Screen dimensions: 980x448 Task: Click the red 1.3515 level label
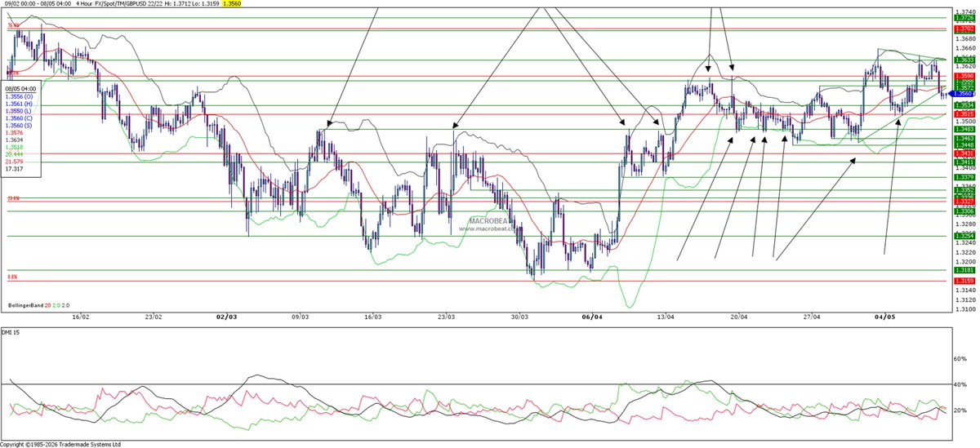pyautogui.click(x=964, y=113)
